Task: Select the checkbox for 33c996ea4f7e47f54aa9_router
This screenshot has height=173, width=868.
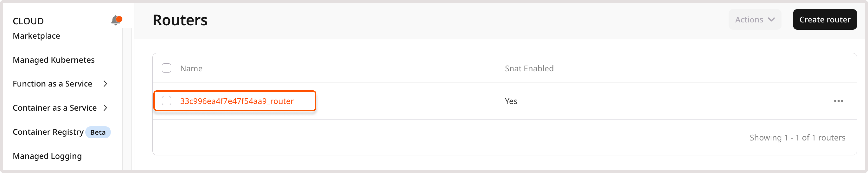Action: point(167,101)
